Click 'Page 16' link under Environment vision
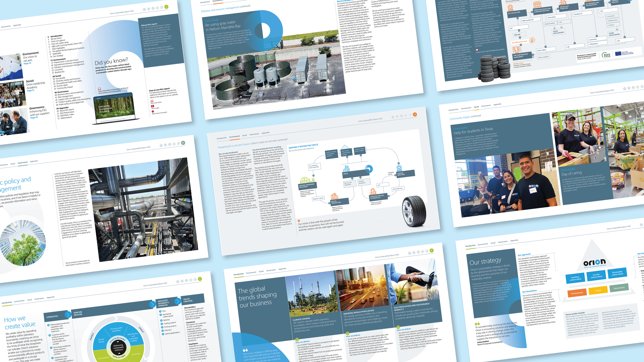 [27, 63]
